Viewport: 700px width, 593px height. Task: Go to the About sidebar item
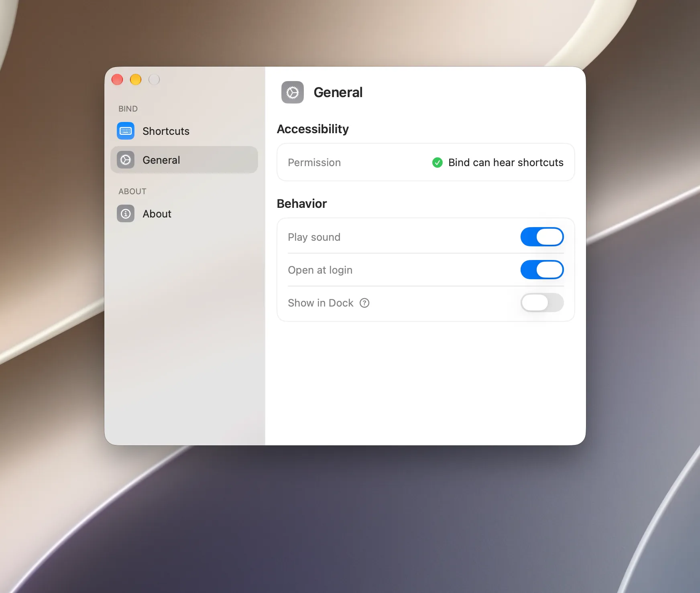click(184, 213)
